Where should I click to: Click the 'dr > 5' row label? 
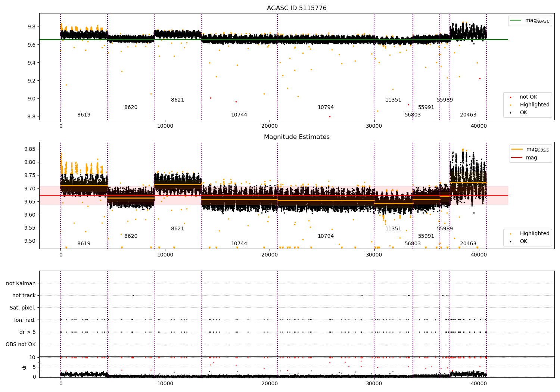click(28, 332)
